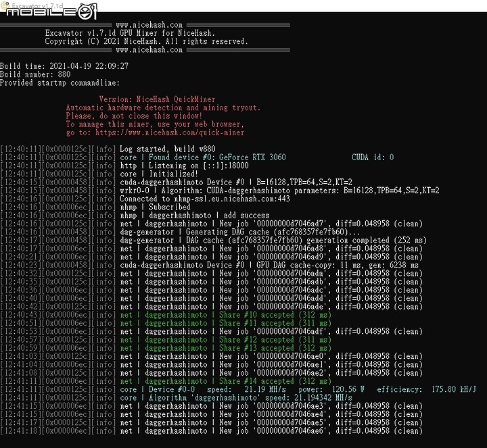Screen dimensions: 487x448
Task: Click the top www.nicehash.com header text
Action: click(149, 25)
